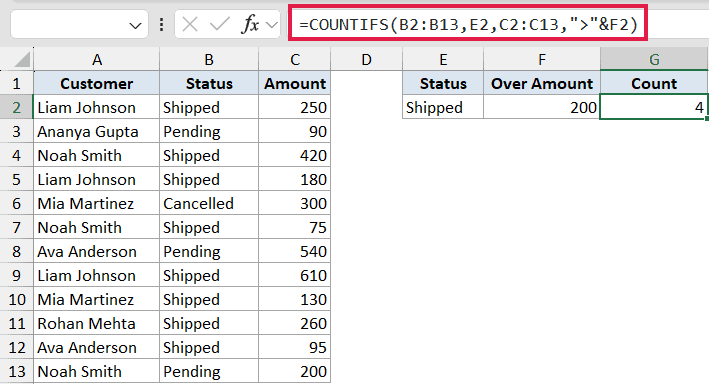Select cell G2 showing count 4
This screenshot has width=709, height=384.
pyautogui.click(x=654, y=107)
